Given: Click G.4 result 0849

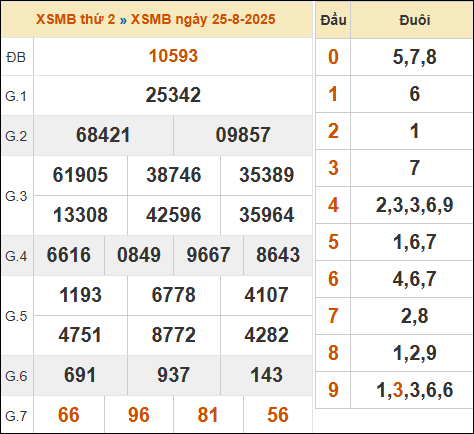Looking at the screenshot, I should [x=139, y=255].
